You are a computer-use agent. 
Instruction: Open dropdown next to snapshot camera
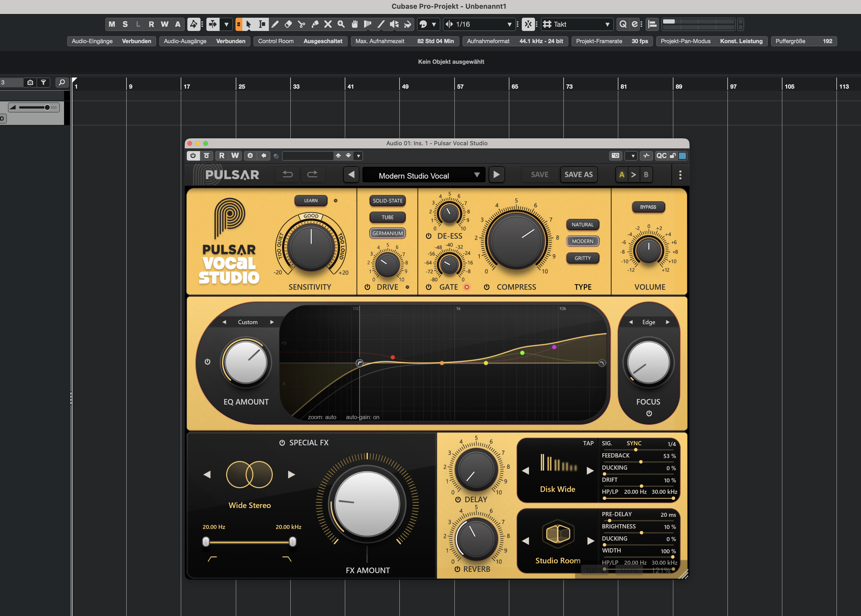631,156
